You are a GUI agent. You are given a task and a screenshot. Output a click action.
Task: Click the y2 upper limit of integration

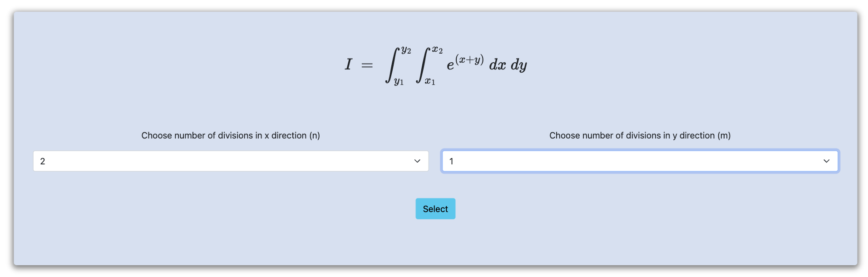pos(406,50)
